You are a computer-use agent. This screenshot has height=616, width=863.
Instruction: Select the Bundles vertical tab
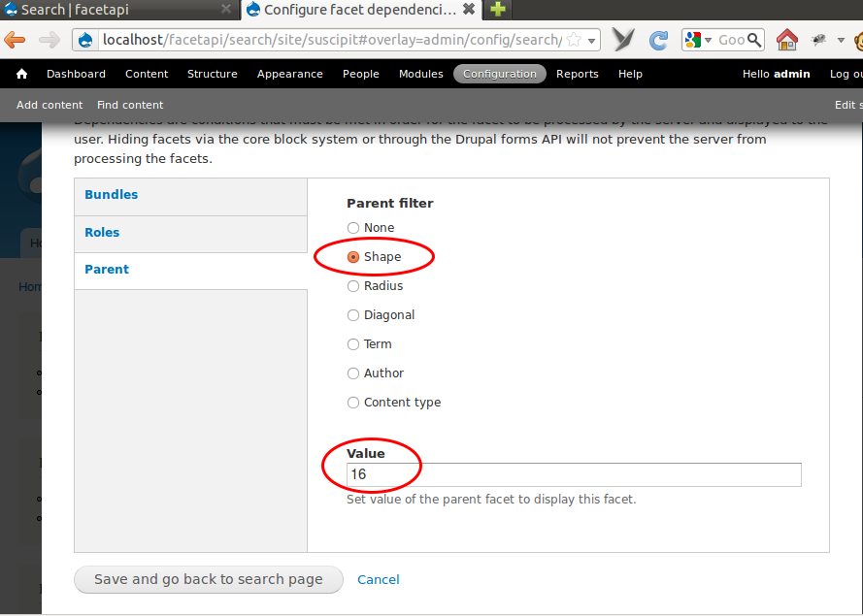(x=190, y=195)
